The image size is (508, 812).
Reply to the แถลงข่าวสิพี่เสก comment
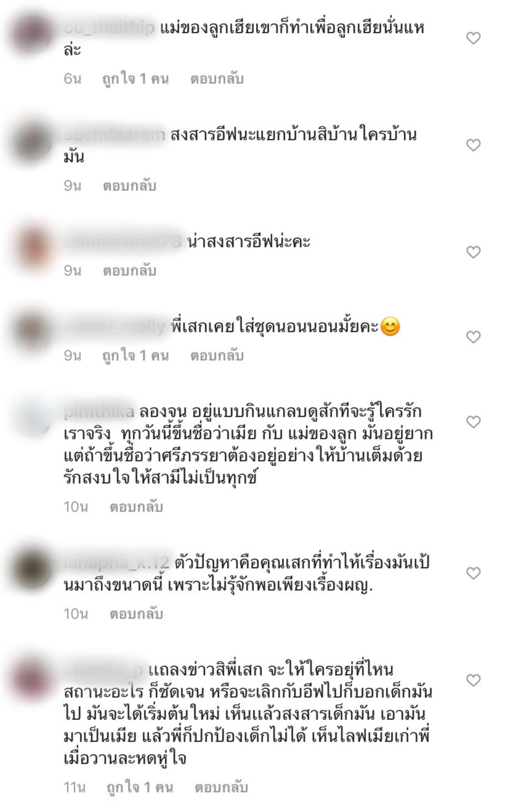tap(221, 787)
